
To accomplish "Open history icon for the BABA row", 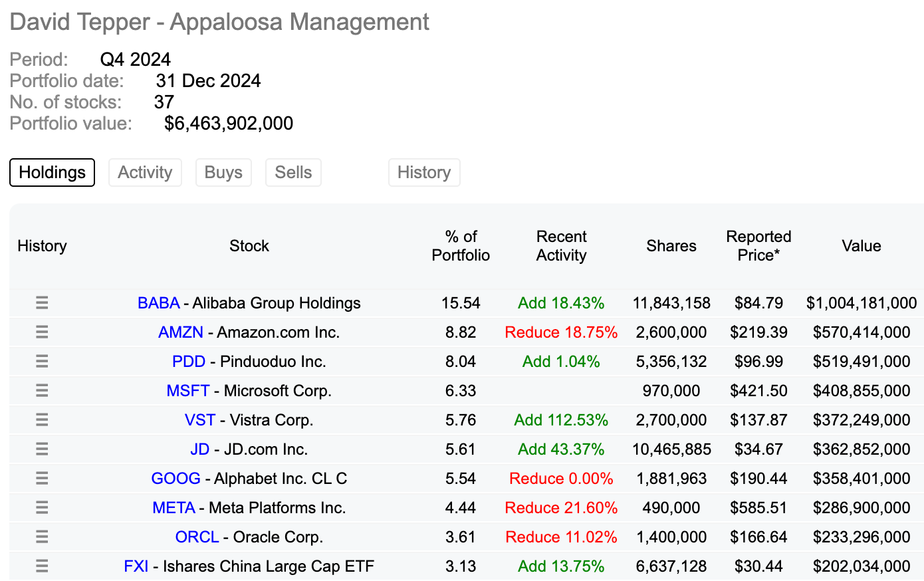I will (42, 303).
